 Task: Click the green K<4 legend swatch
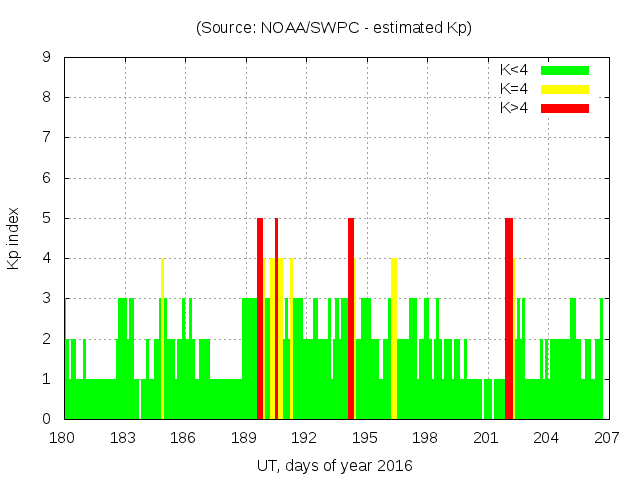point(565,70)
